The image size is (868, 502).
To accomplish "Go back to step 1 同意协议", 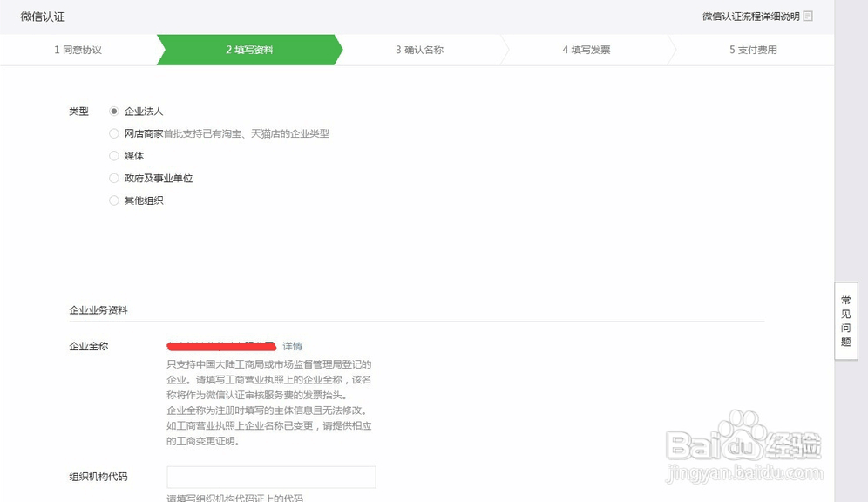I will coord(77,50).
